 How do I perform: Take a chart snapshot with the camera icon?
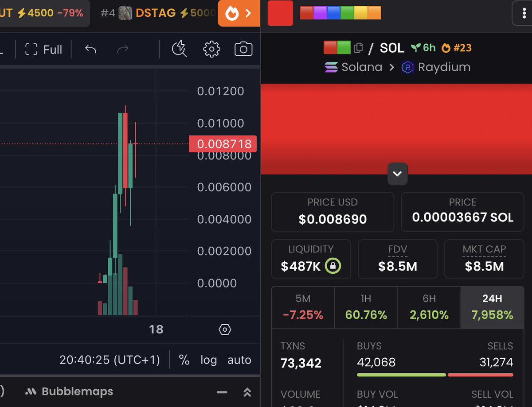tap(243, 49)
